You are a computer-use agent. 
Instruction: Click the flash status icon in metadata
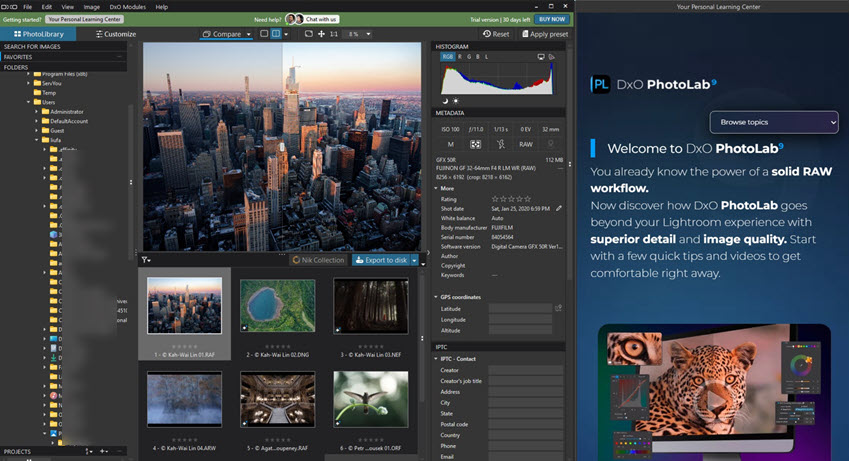click(500, 144)
